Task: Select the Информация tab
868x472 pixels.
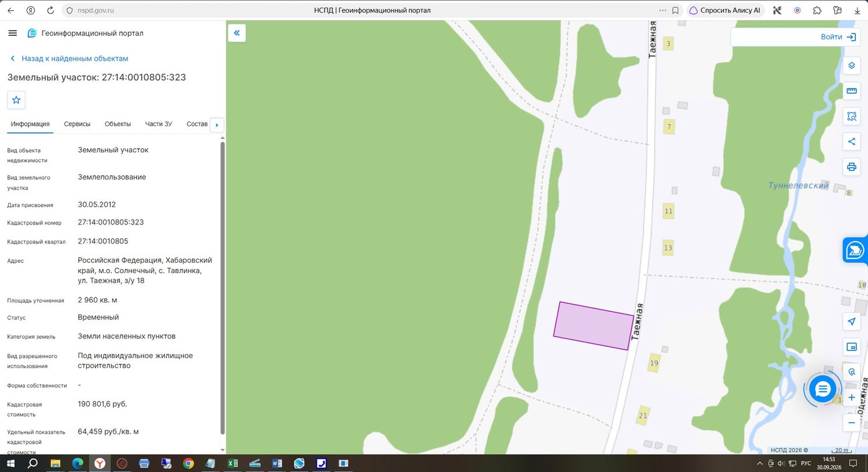Action: [x=30, y=124]
